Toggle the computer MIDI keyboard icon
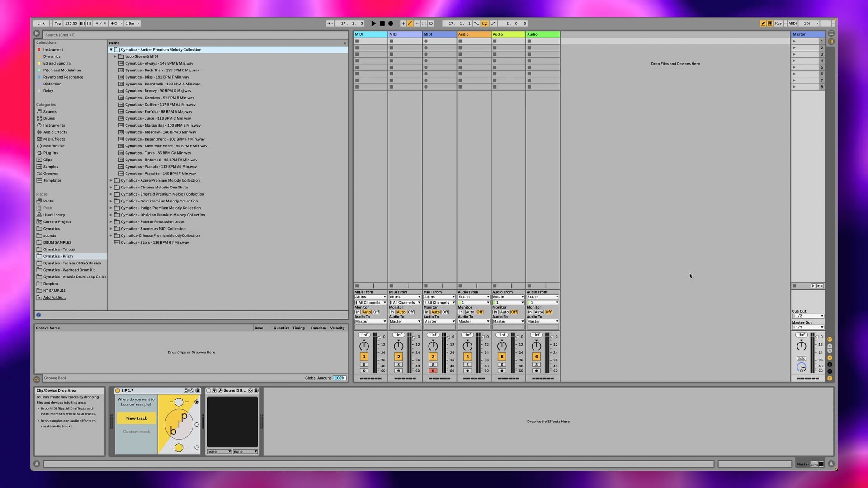Screen dimensions: 868x488 click(770, 23)
